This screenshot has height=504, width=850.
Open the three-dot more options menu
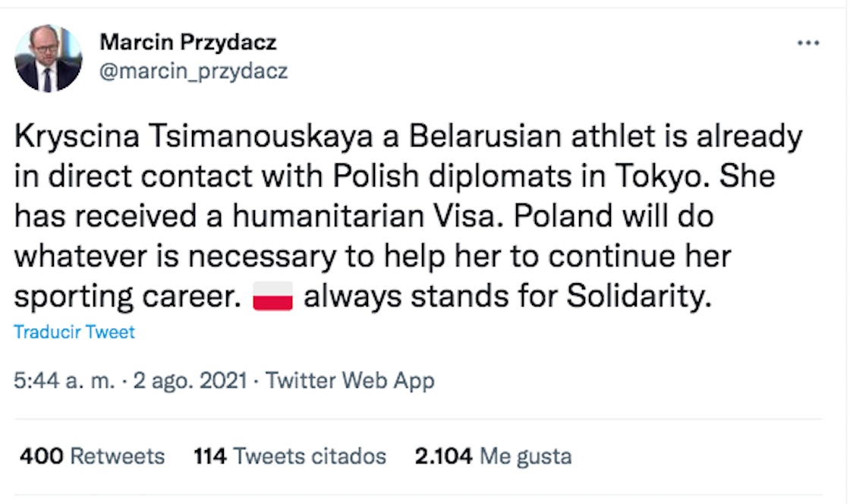point(809,43)
